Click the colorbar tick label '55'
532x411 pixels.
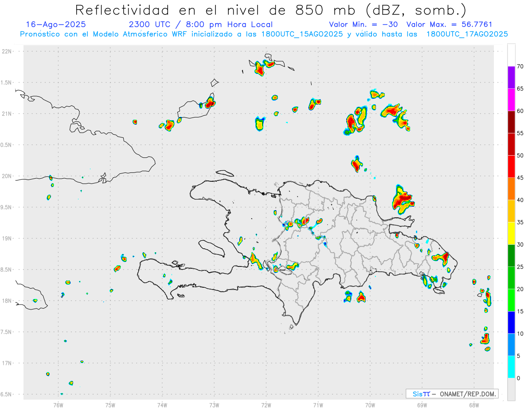pos(520,133)
